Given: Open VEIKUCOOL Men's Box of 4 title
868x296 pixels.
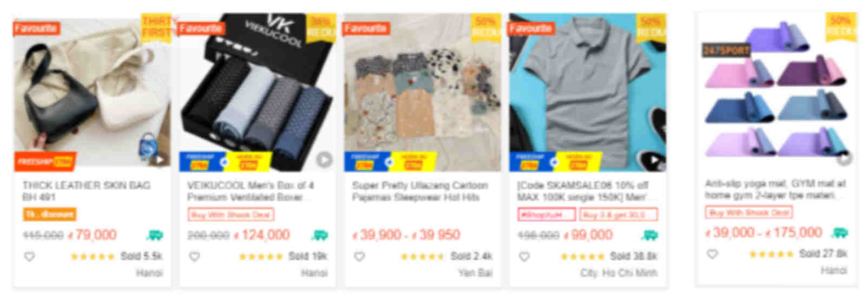Looking at the screenshot, I should coord(250,191).
